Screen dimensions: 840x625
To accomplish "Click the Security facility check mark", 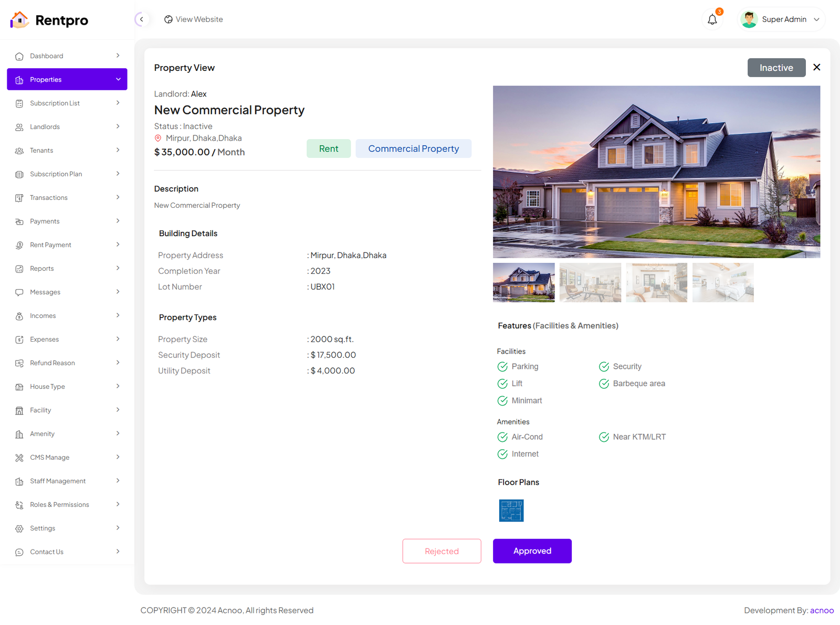I will tap(604, 367).
